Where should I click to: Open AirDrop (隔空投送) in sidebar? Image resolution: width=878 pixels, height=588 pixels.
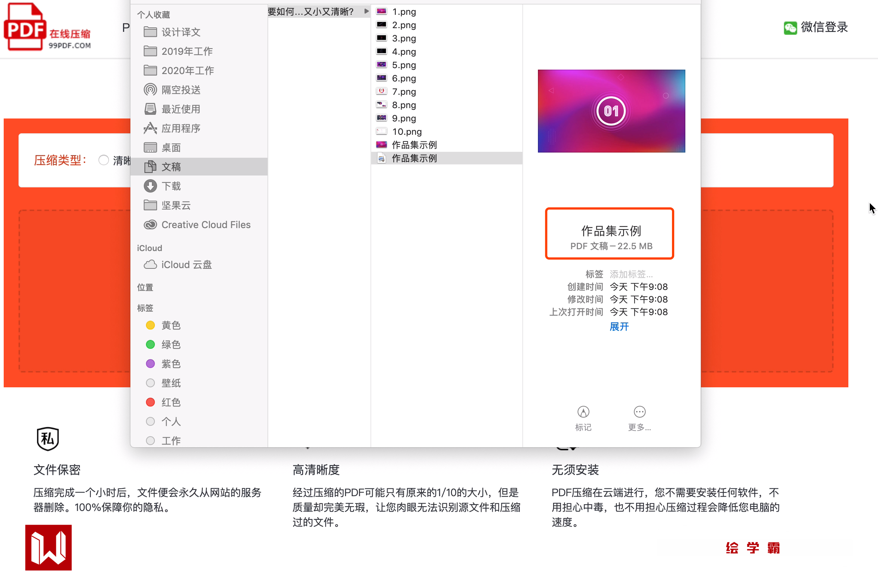(x=180, y=90)
